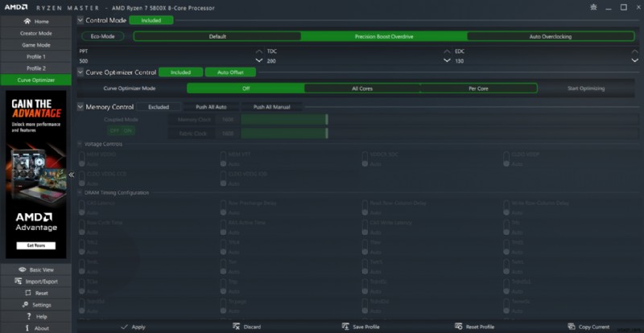
Task: Click Save Profile in bottom bar
Action: pos(361,327)
